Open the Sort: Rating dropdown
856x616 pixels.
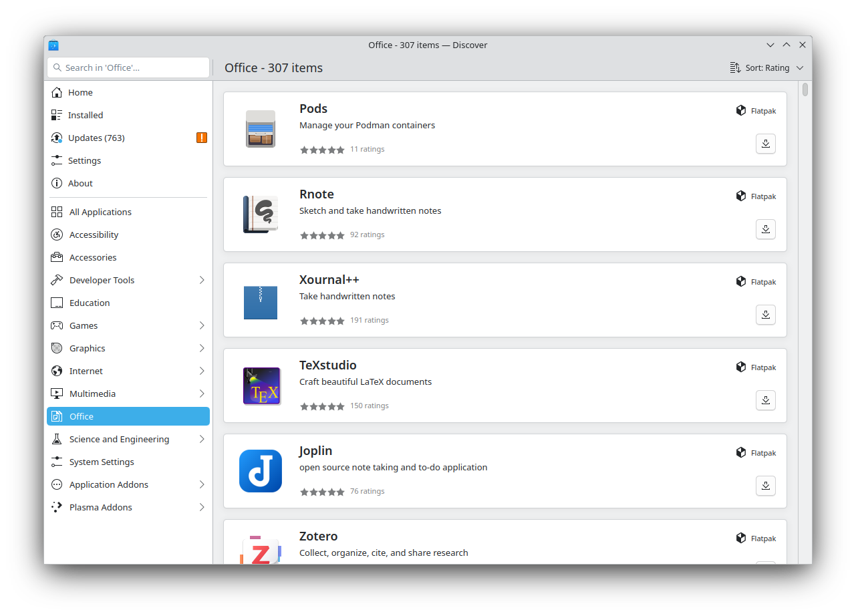point(767,67)
